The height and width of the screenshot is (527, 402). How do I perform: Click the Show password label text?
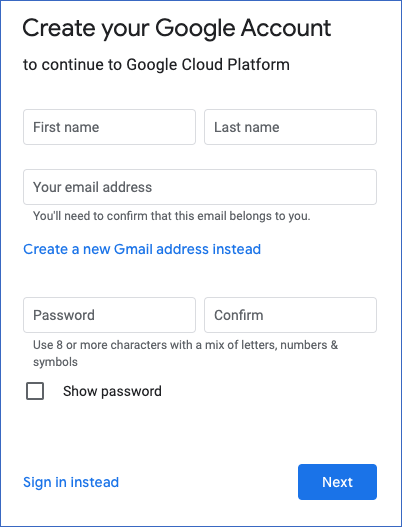[112, 391]
